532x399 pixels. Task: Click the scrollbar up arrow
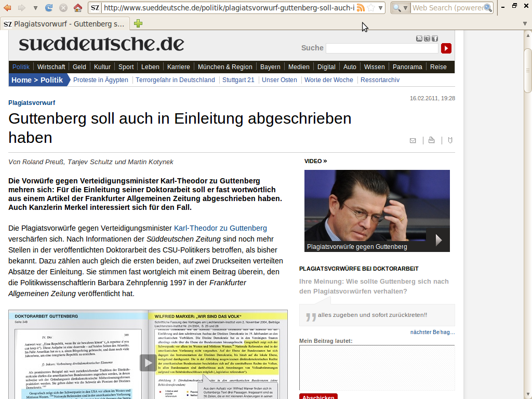528,35
